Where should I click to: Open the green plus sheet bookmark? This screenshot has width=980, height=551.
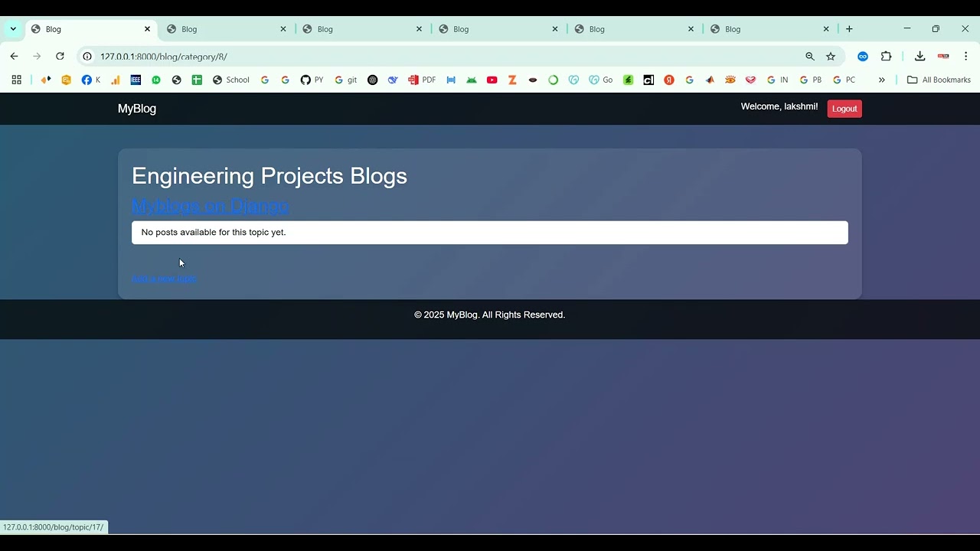point(197,80)
